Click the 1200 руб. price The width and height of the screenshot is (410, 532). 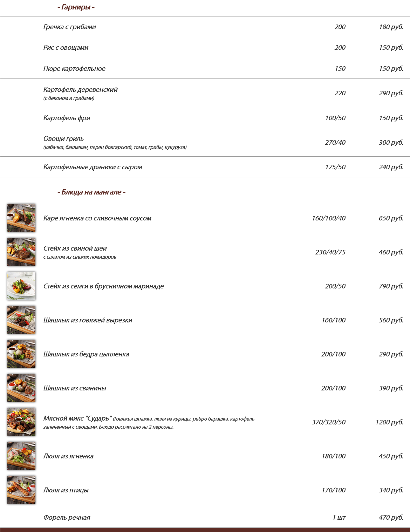coord(389,422)
